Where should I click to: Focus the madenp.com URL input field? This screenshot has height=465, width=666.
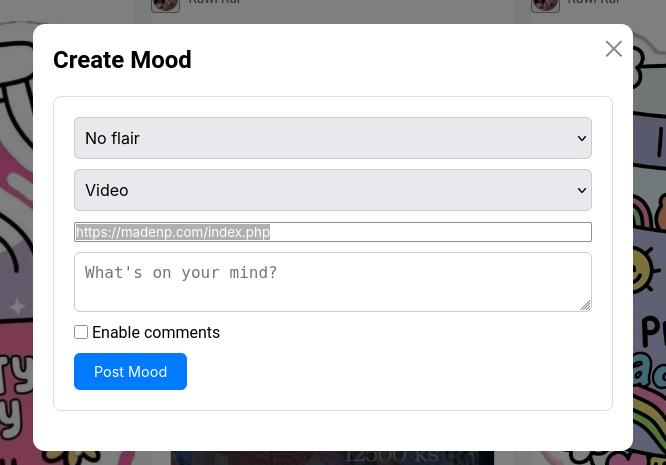click(333, 232)
